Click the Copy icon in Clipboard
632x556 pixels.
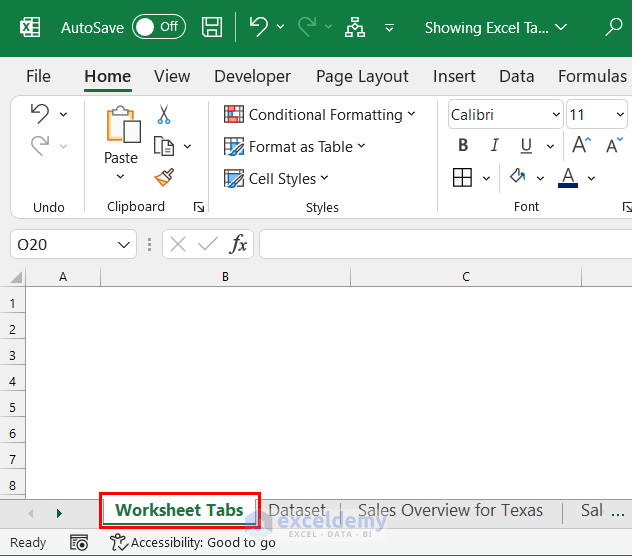tap(164, 146)
